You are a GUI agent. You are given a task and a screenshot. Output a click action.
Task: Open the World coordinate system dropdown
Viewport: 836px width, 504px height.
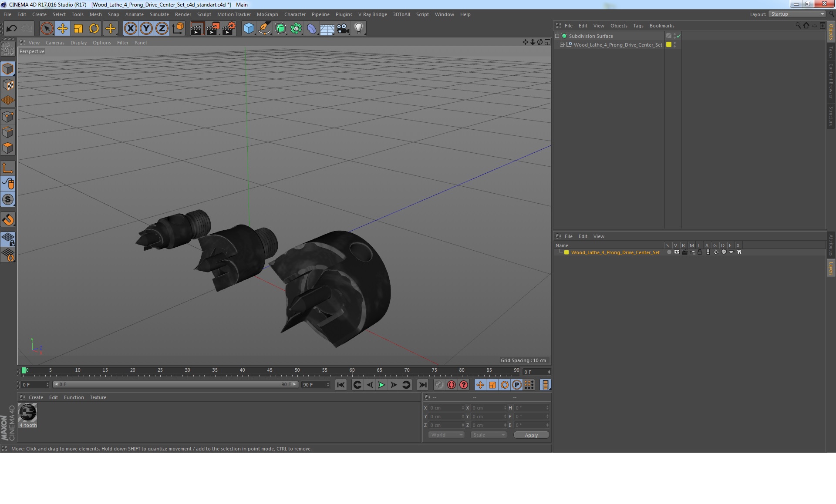(446, 435)
